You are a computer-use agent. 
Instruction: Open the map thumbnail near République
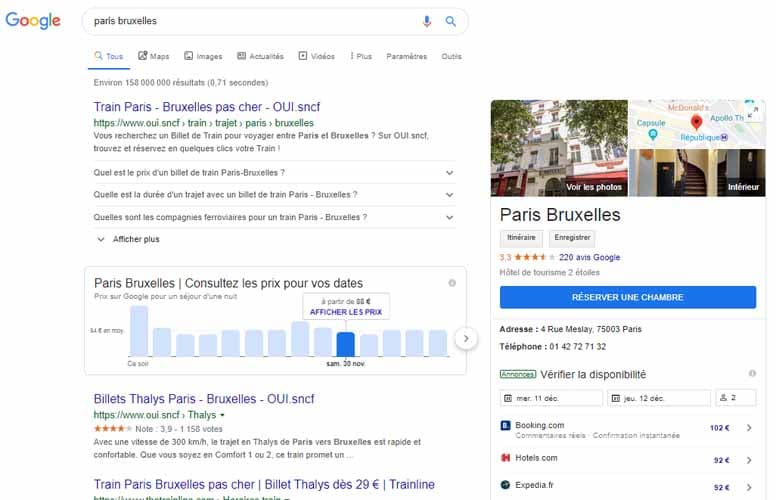pyautogui.click(x=697, y=124)
